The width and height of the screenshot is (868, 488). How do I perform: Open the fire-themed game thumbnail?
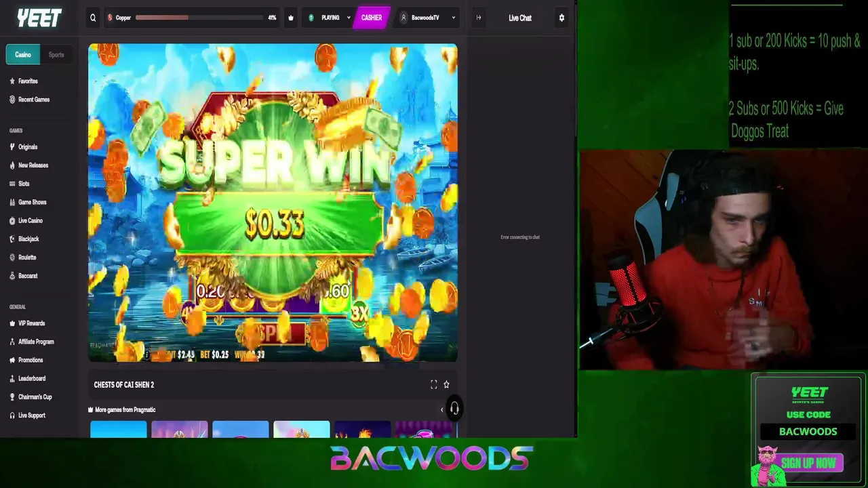point(363,429)
